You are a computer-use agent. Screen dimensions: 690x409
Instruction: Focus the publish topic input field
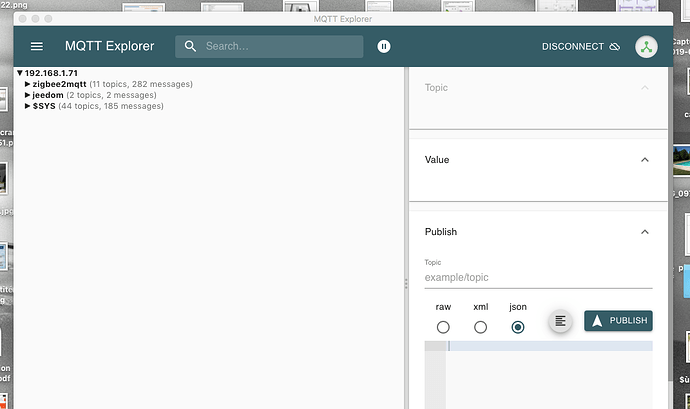coord(538,277)
